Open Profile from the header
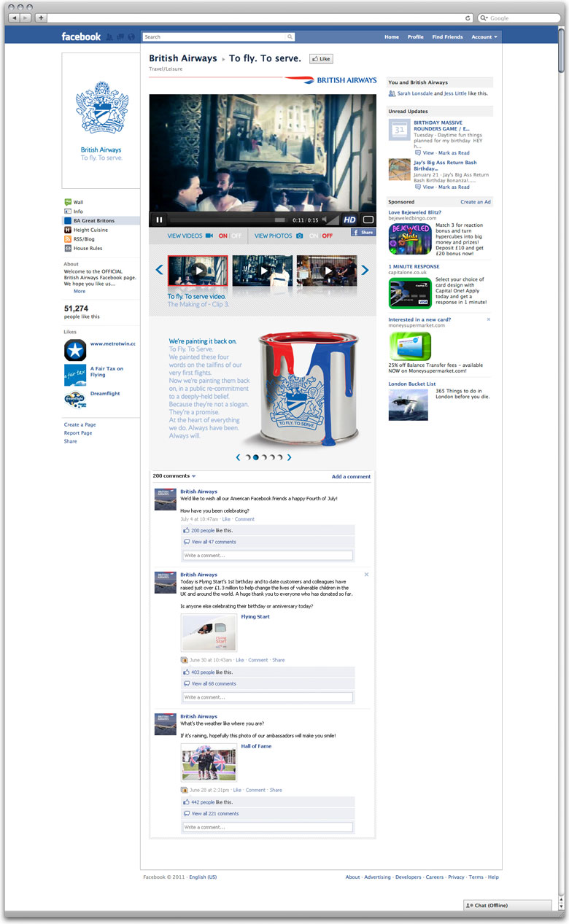Viewport: 569px width, 924px height. tap(415, 36)
